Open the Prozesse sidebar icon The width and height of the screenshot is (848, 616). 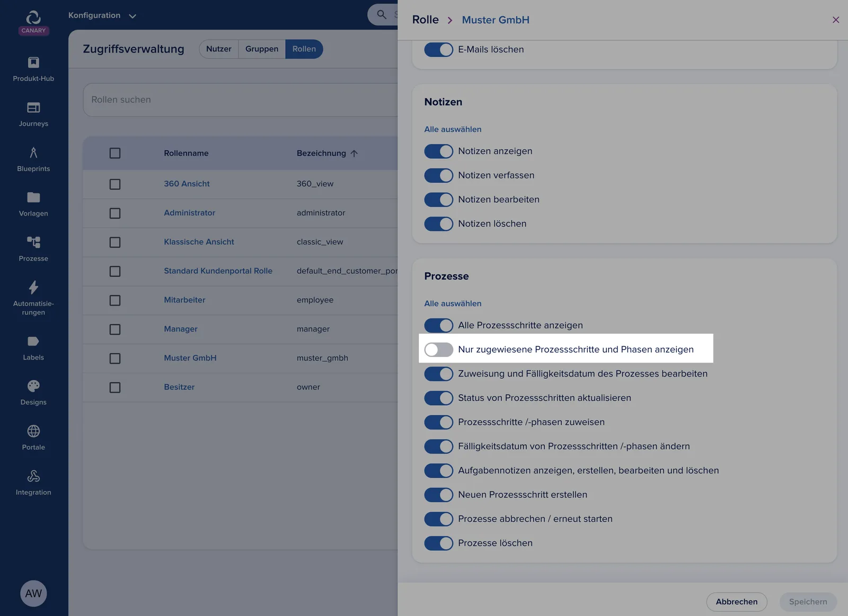pos(33,243)
